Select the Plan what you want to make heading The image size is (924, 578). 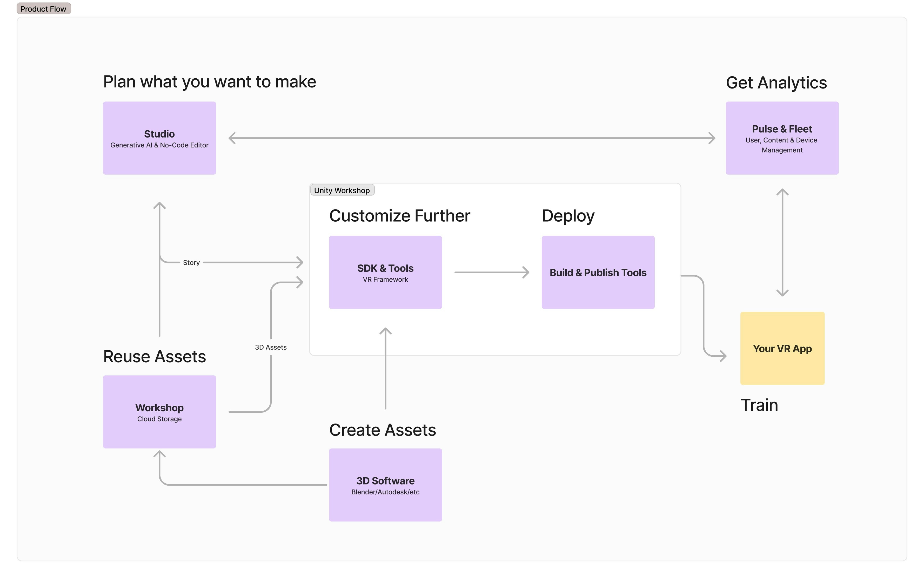point(210,82)
